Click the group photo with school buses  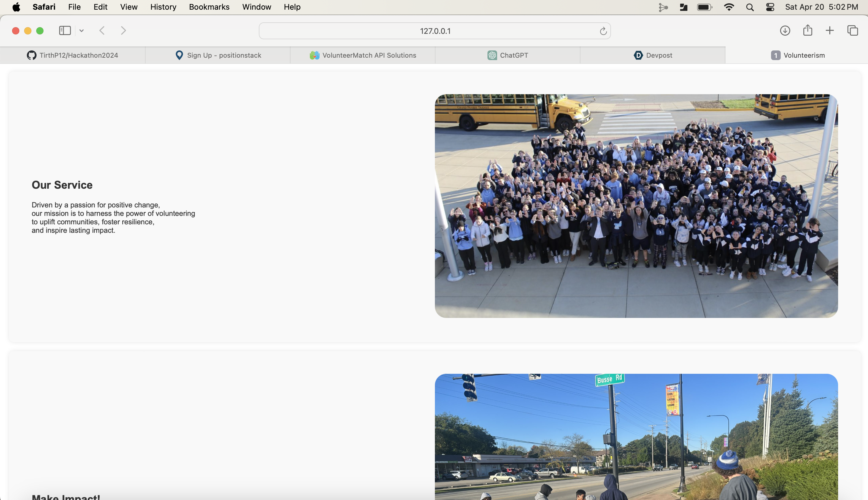pos(636,206)
